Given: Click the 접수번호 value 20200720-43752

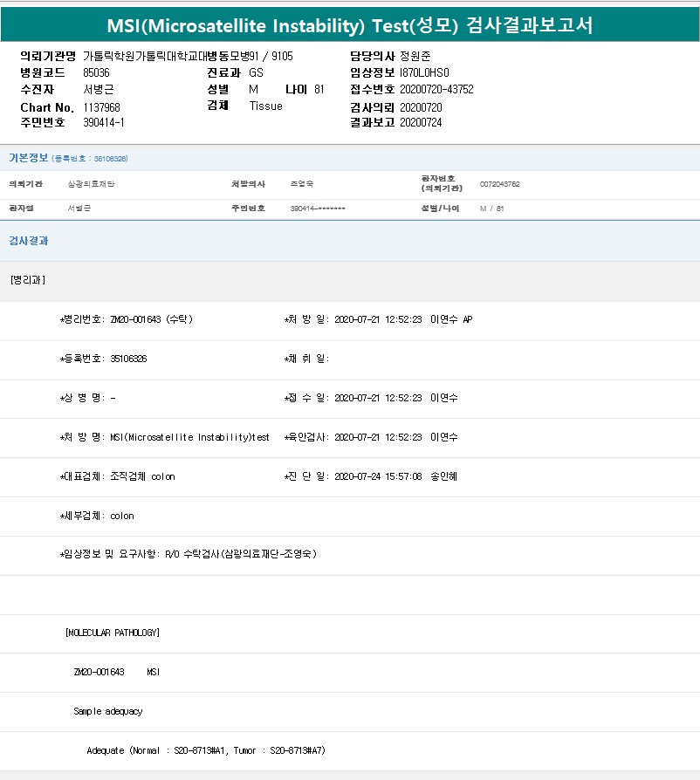Looking at the screenshot, I should click(436, 90).
